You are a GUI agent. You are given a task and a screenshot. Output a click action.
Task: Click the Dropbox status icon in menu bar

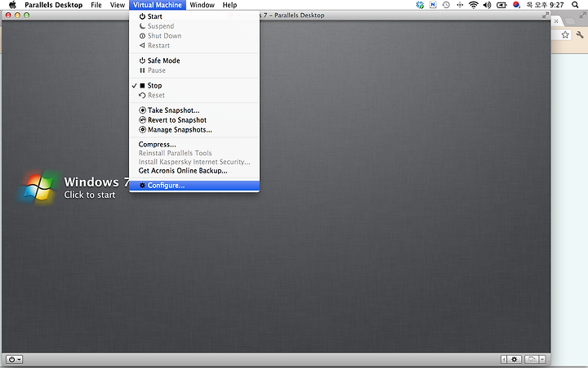(x=420, y=5)
